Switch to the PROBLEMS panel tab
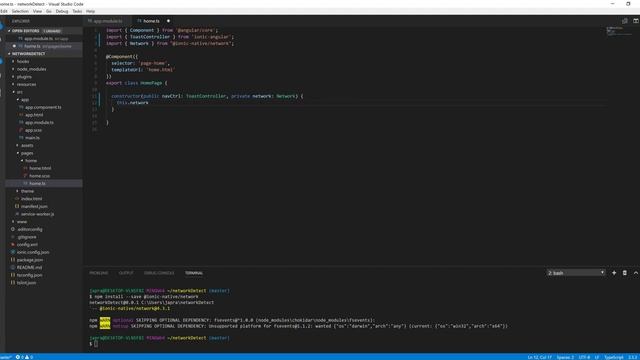 [99, 273]
